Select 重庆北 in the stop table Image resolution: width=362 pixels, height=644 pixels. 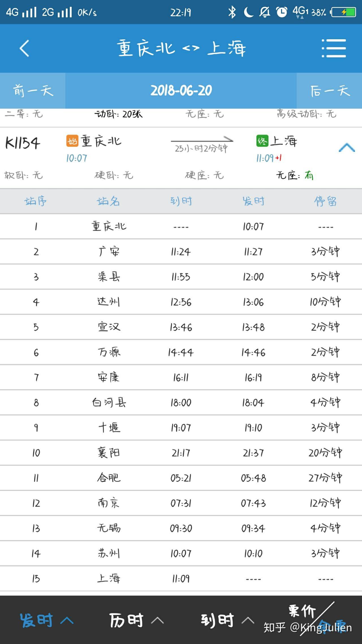109,226
